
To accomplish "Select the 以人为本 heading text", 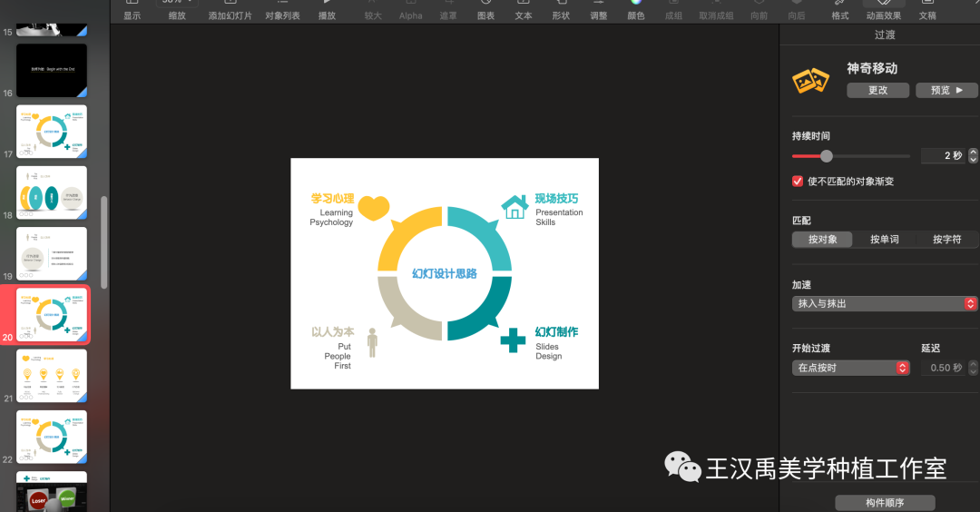I will (x=332, y=332).
